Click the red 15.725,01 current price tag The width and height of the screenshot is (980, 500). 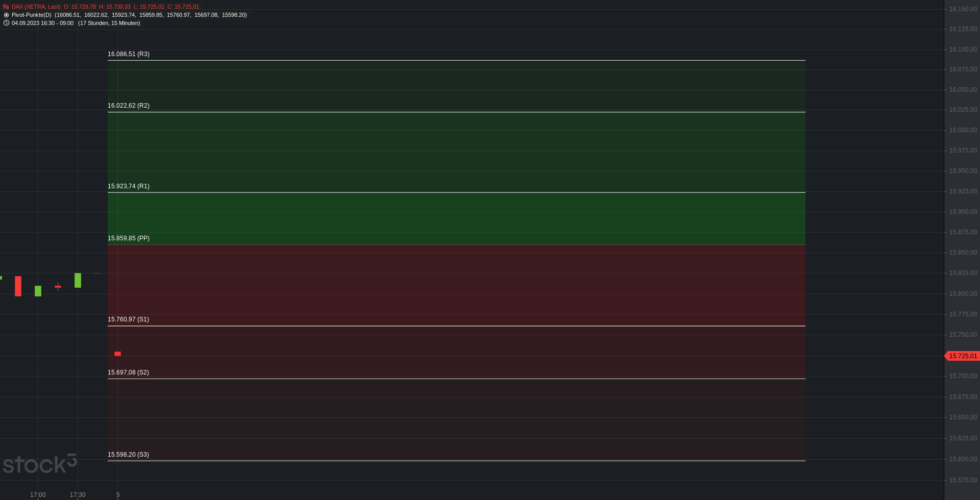point(962,356)
